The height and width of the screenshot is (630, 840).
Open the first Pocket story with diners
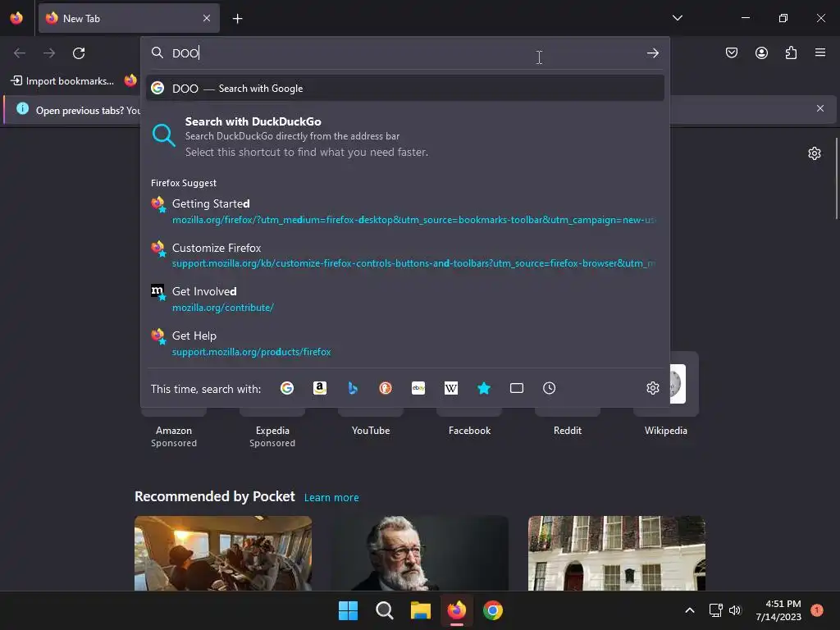coord(223,553)
